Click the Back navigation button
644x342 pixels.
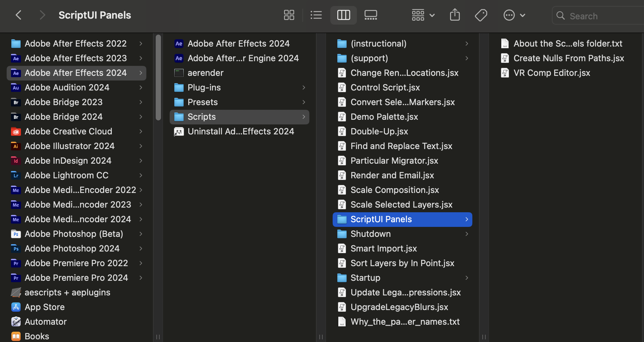point(18,15)
